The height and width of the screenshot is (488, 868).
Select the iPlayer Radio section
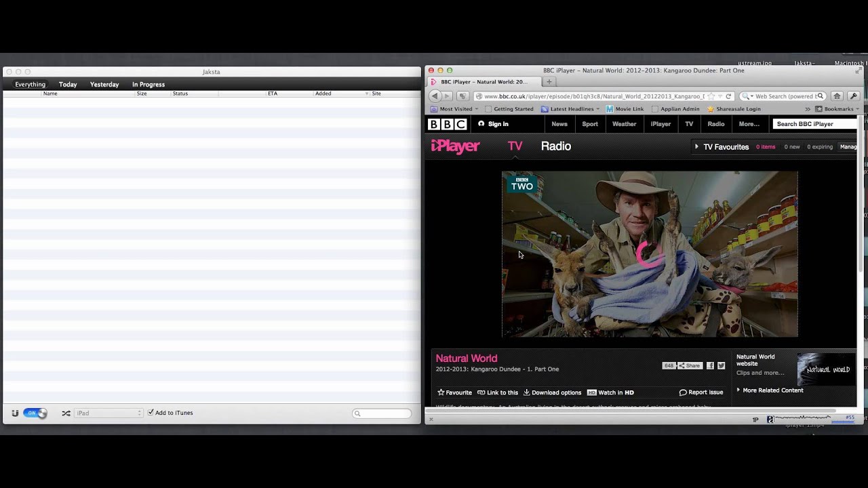point(556,146)
